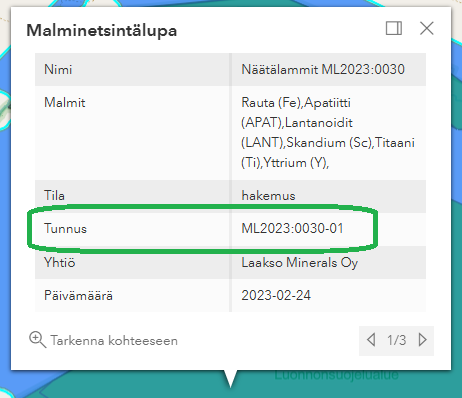
Task: Select the Nimi field label
Action: coord(58,69)
